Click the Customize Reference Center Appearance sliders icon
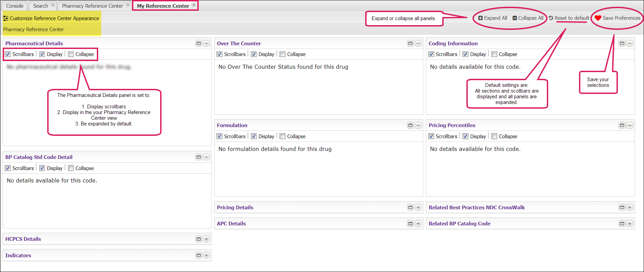Screen dimensions: 644x272 [6, 18]
